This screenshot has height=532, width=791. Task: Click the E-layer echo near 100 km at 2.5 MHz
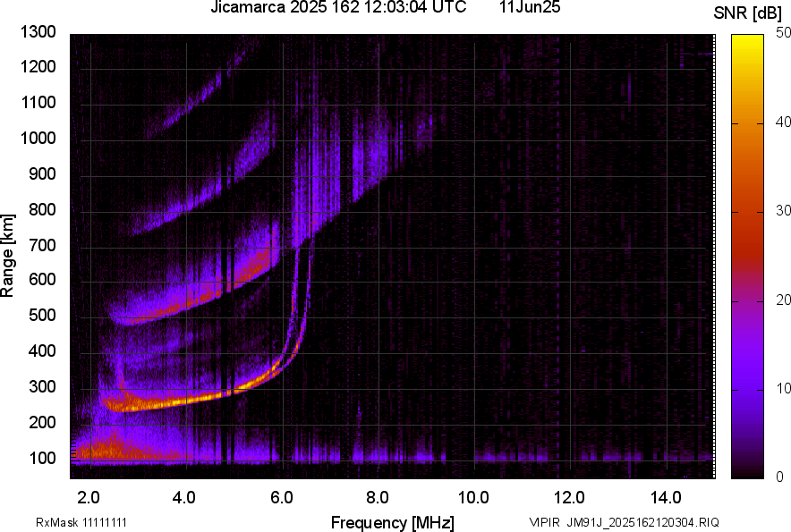[114, 449]
